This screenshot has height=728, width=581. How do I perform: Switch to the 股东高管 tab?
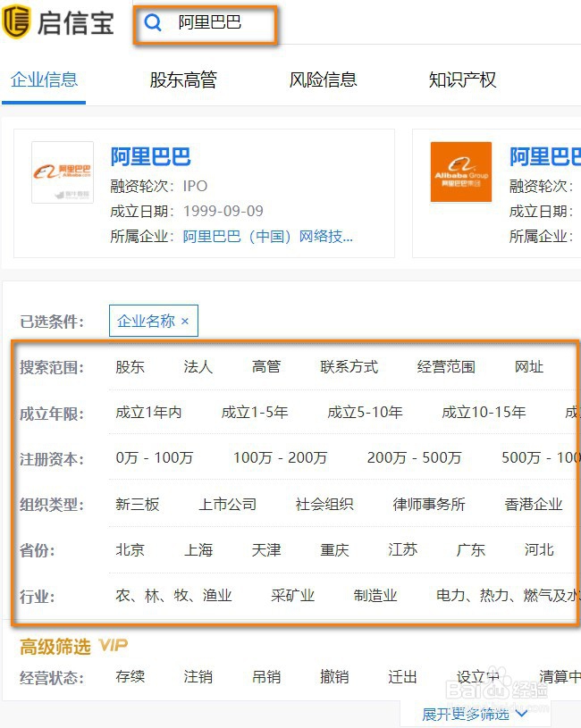click(183, 79)
